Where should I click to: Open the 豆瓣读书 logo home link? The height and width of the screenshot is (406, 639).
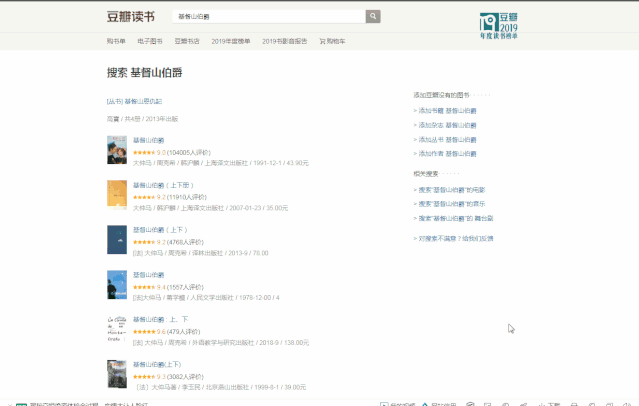(131, 16)
